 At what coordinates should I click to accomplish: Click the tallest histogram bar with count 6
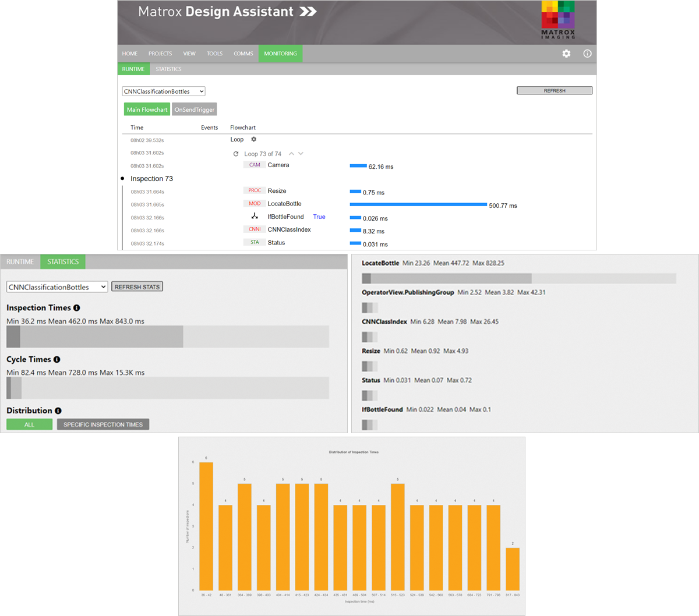(206, 527)
